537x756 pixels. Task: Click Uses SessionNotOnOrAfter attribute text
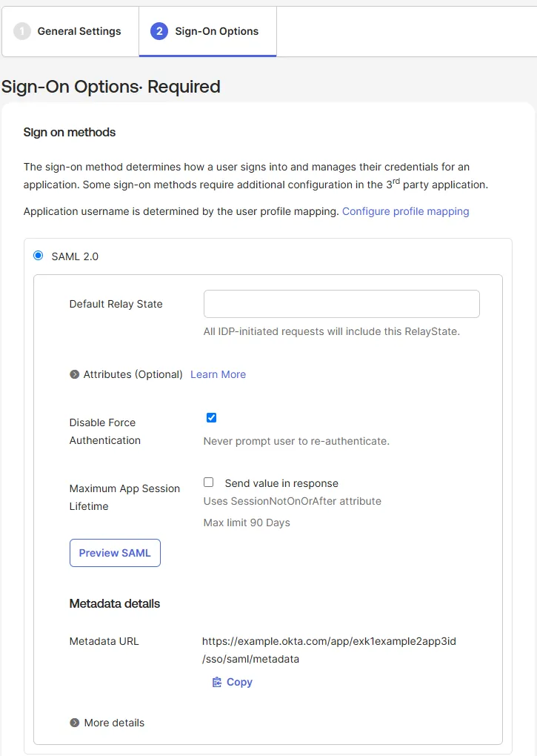coord(293,501)
